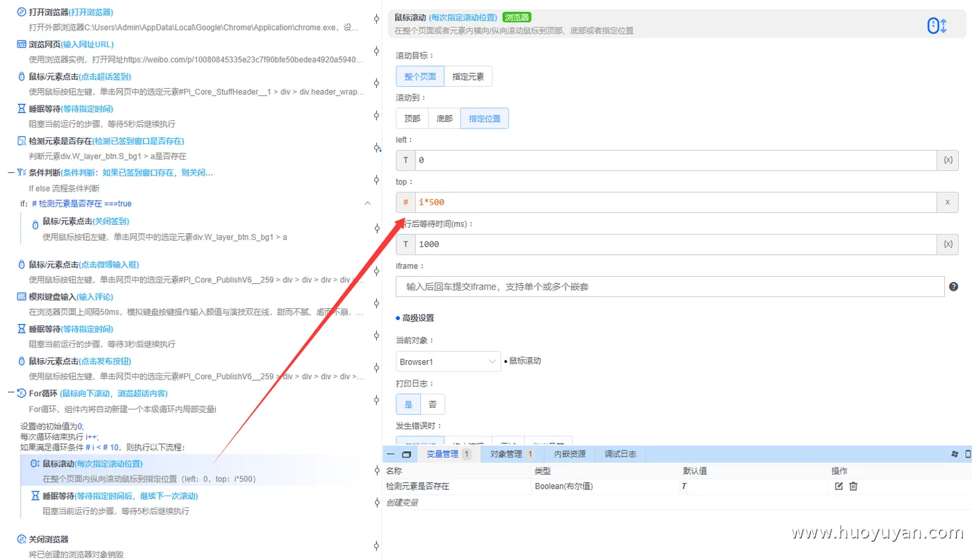Click the mouse icon of the 点击微博输入框 step

pos(22,264)
